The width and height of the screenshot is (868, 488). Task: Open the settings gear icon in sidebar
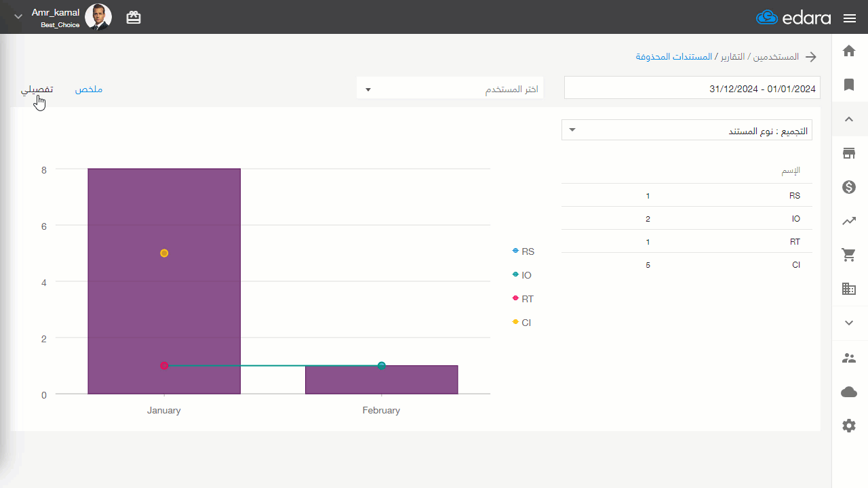pos(849,426)
